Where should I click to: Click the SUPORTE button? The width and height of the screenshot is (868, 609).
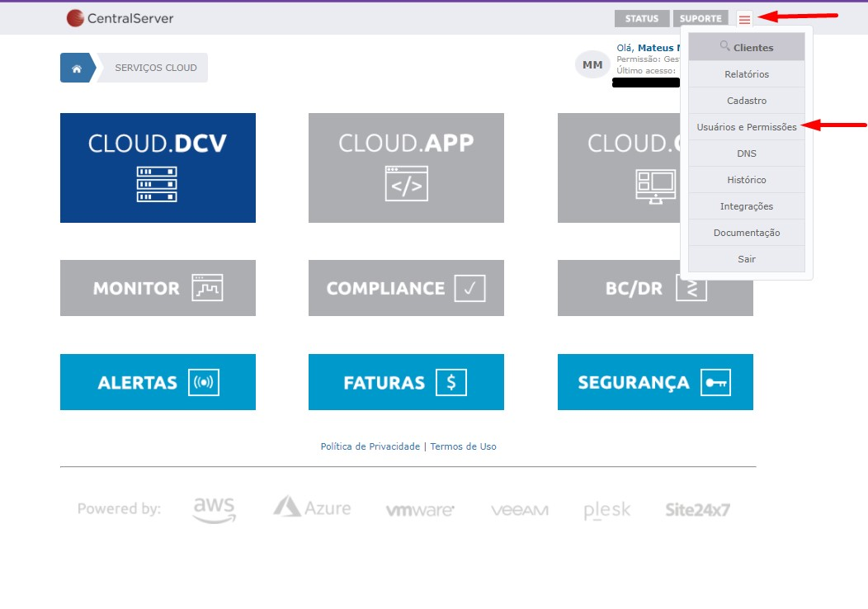point(701,19)
